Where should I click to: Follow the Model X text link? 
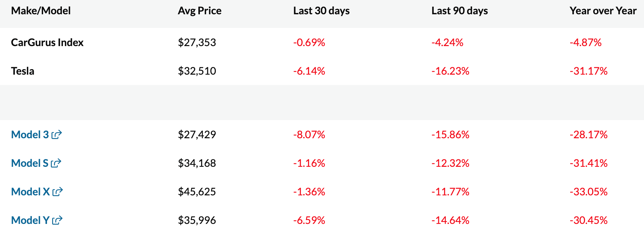(x=30, y=192)
